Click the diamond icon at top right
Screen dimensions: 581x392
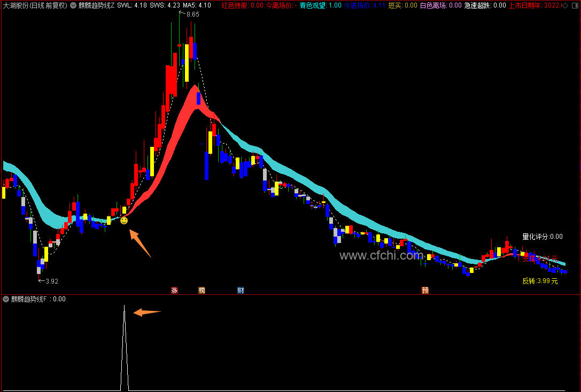click(565, 5)
